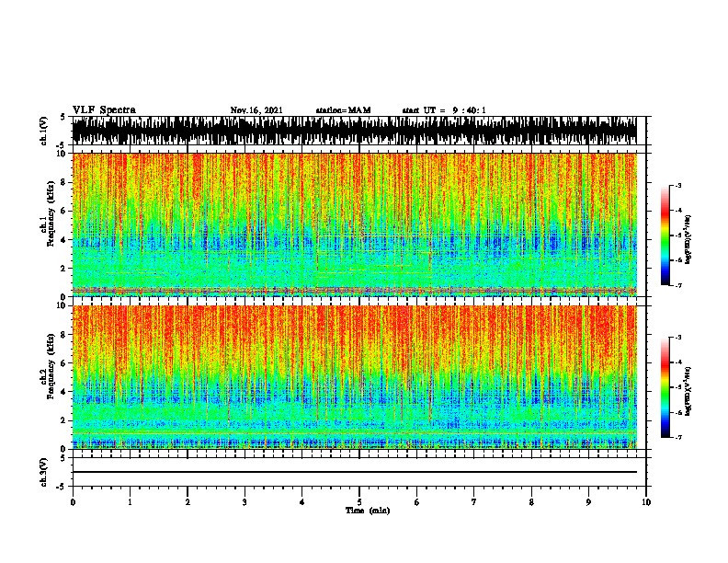Click inside the ch.2 spectrogram plot
The height and width of the screenshot is (563, 728).
355,377
